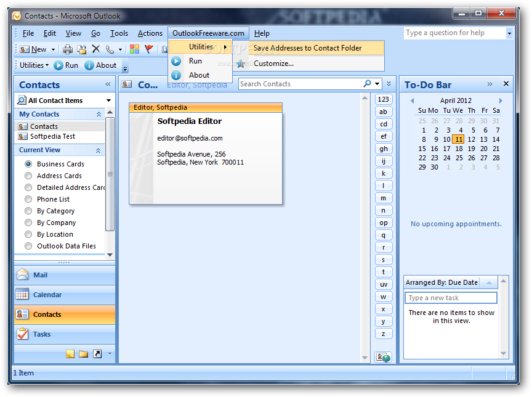This screenshot has width=532, height=397.
Task: Click the Search Contacts input field
Action: tap(300, 84)
